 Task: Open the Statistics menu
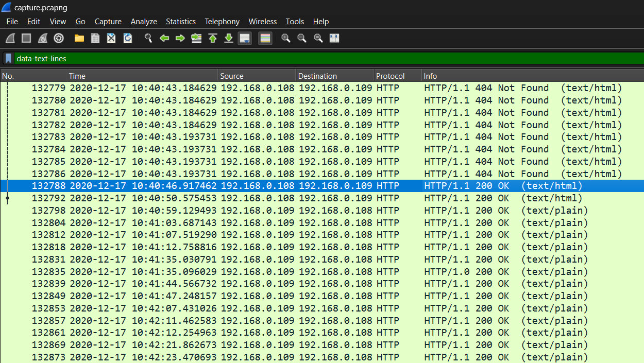coord(181,22)
